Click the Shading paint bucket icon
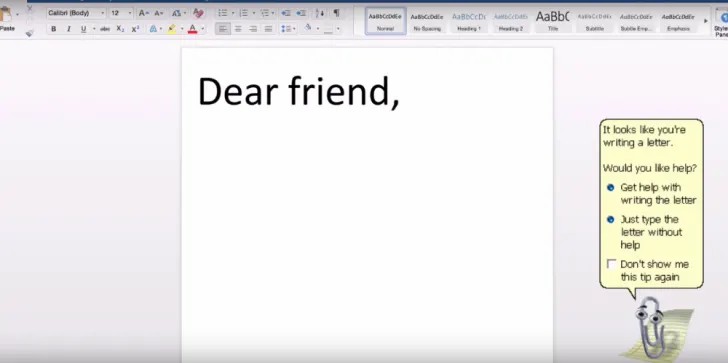Screen dimensions: 728x363 click(308, 28)
